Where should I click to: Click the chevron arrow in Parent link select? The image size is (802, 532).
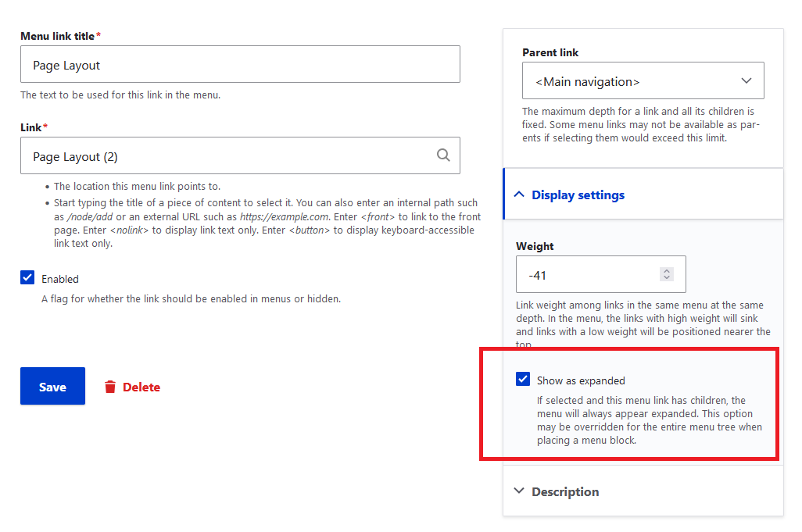coord(746,81)
